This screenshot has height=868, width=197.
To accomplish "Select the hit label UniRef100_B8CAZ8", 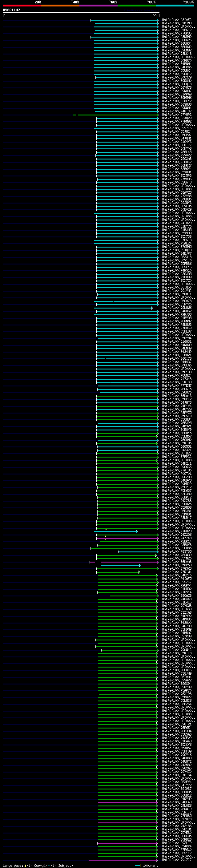I will (x=177, y=595).
